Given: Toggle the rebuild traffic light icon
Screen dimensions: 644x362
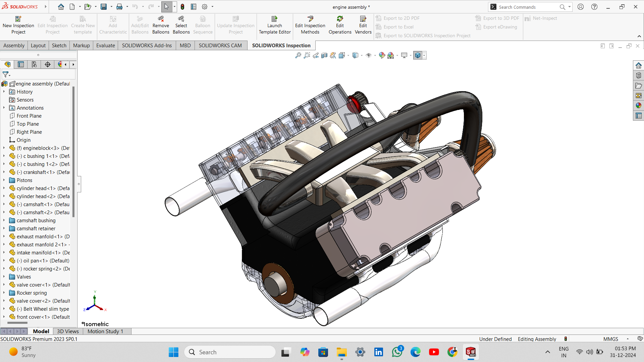Looking at the screenshot, I should (x=182, y=7).
